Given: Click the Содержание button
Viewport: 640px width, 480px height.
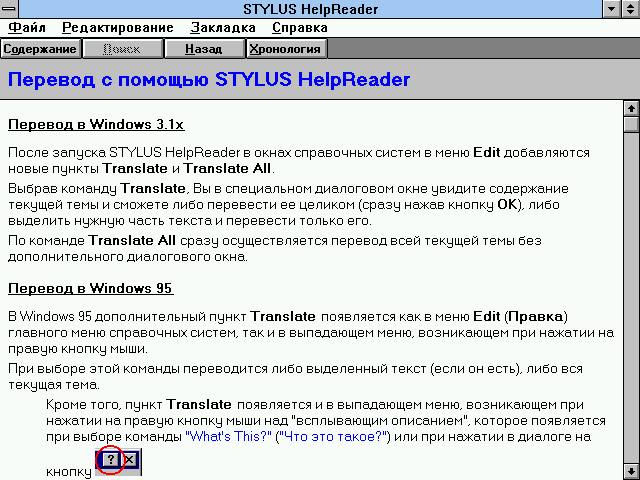Looking at the screenshot, I should click(x=40, y=49).
